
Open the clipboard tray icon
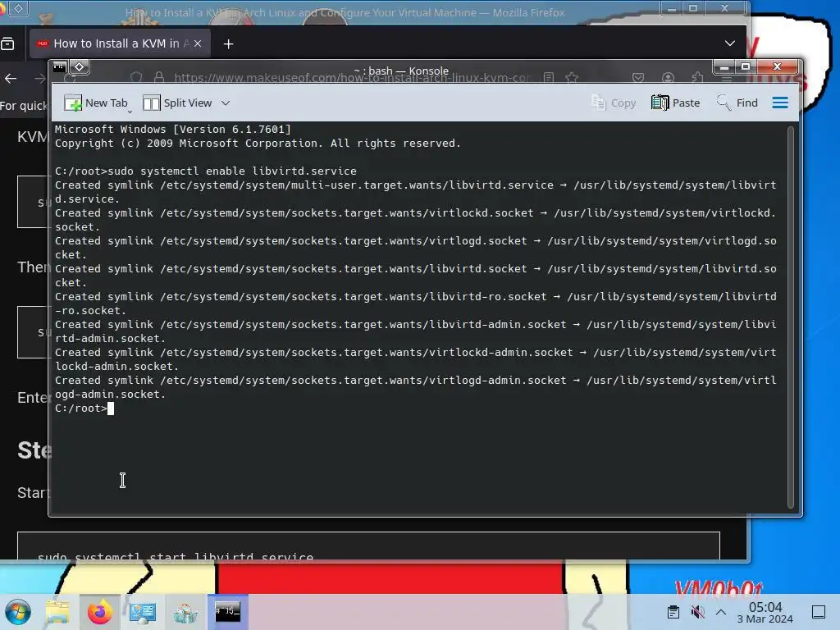click(x=673, y=612)
